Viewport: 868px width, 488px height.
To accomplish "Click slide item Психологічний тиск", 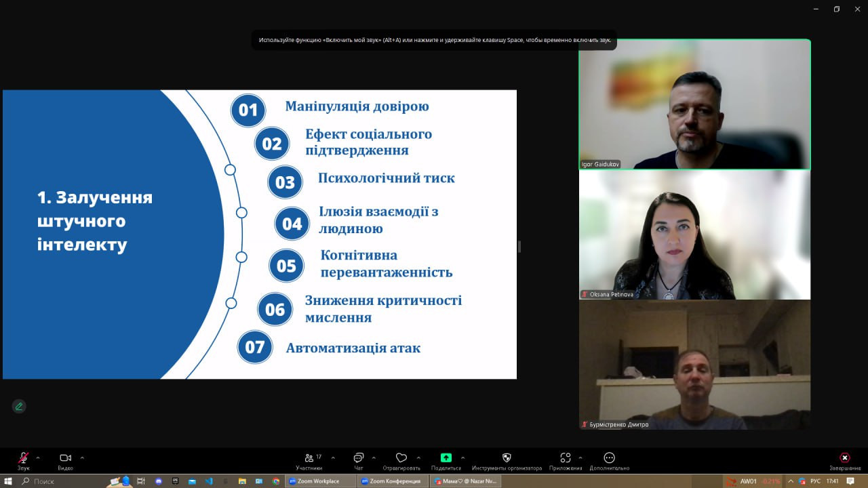I will coord(387,178).
